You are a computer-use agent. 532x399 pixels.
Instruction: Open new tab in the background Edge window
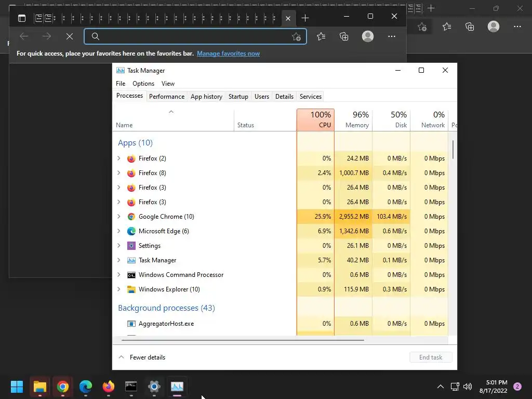click(431, 8)
